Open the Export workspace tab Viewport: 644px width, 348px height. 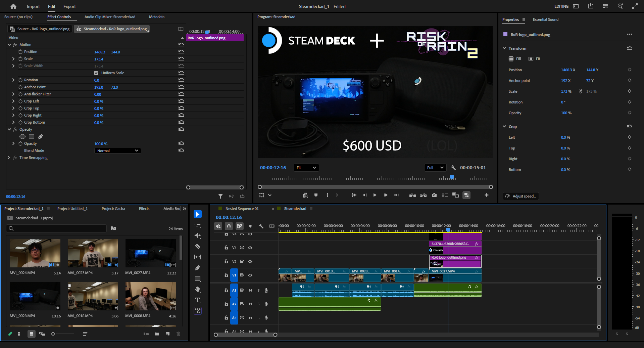click(x=69, y=6)
